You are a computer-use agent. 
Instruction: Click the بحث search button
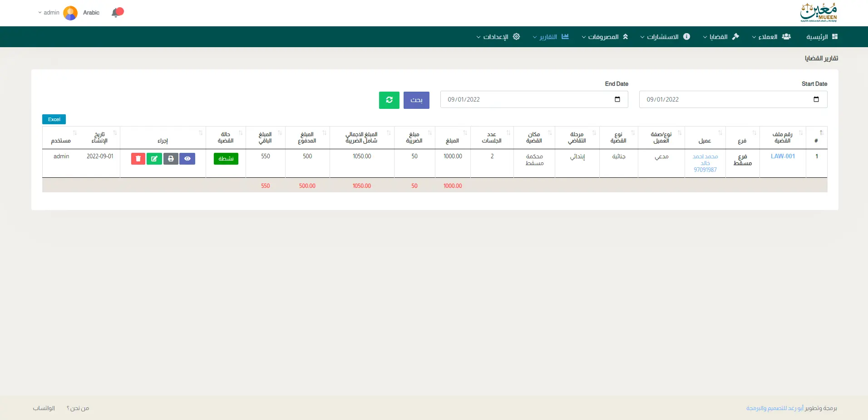coord(416,100)
